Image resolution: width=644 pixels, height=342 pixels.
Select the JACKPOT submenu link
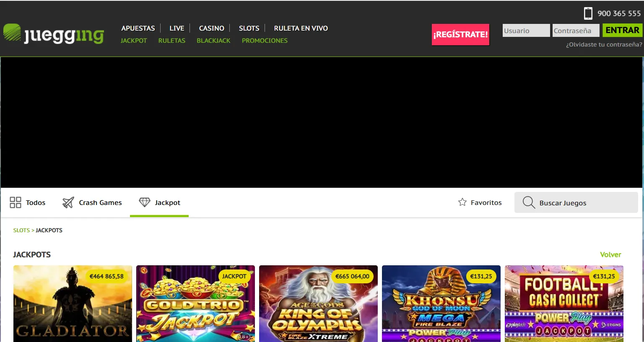(x=134, y=41)
